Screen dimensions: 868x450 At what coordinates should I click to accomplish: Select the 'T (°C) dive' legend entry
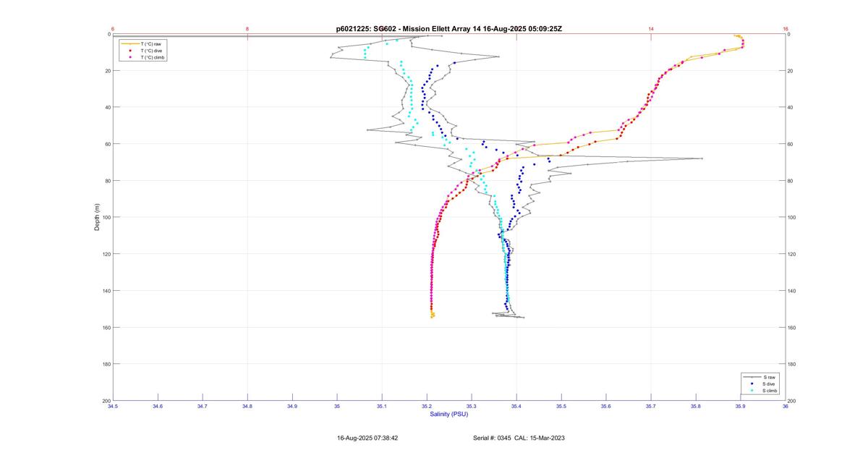click(143, 51)
